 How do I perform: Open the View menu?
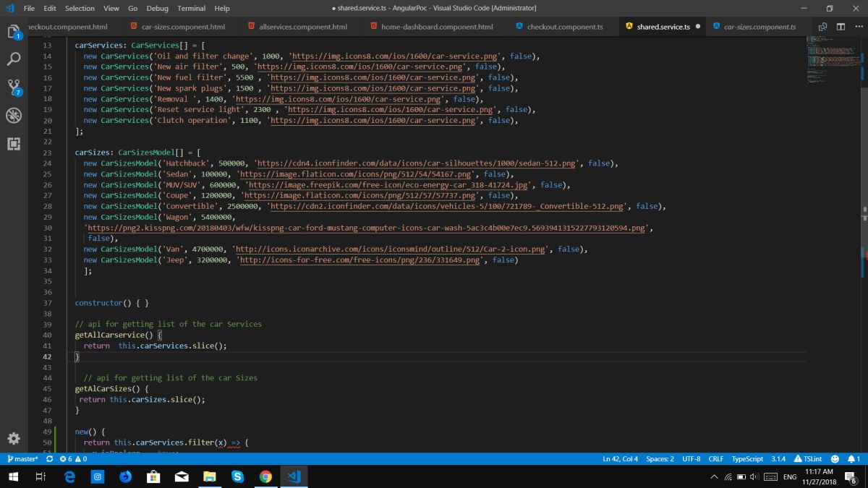(x=111, y=8)
